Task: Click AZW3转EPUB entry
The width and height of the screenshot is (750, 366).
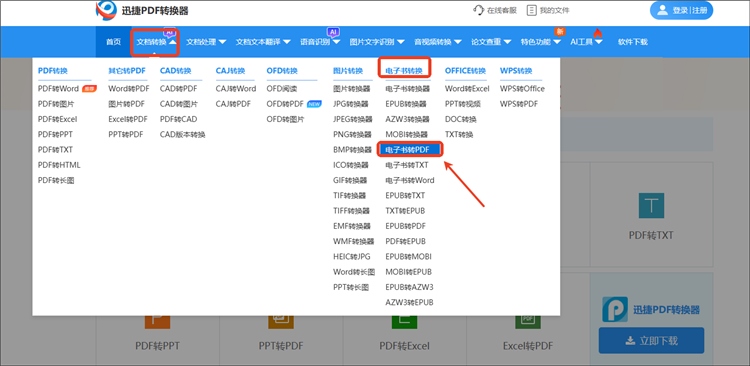Action: tap(409, 302)
